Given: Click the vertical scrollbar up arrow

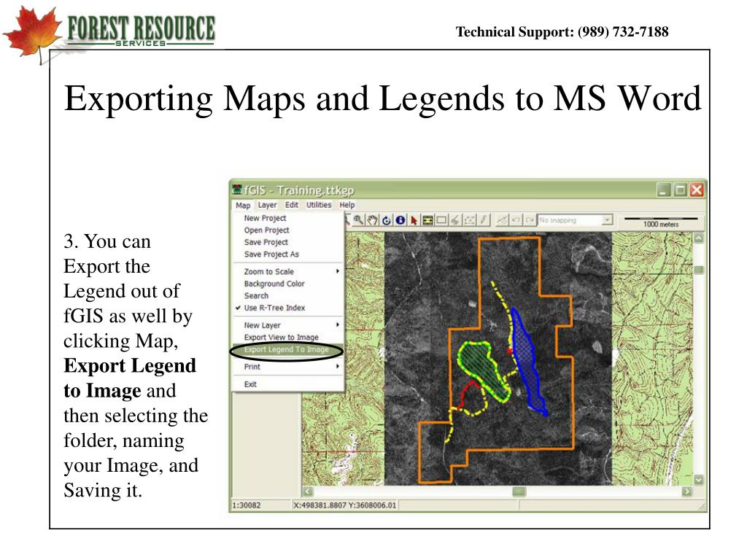Looking at the screenshot, I should pyautogui.click(x=698, y=238).
